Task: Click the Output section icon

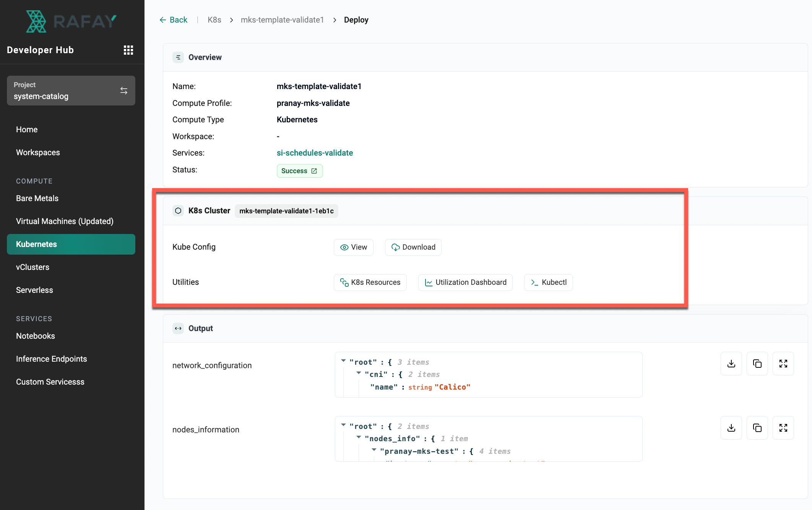Action: point(178,328)
